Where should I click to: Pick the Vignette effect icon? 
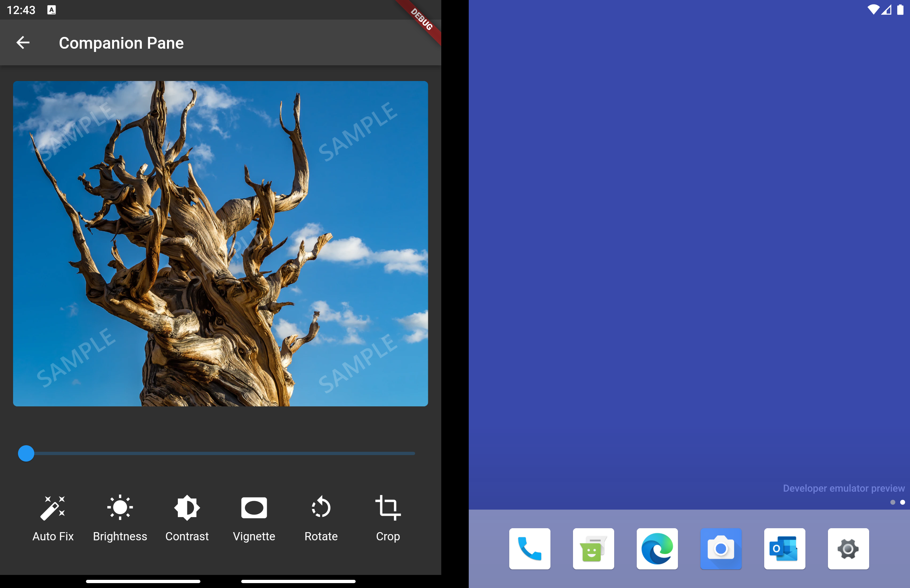(x=254, y=508)
